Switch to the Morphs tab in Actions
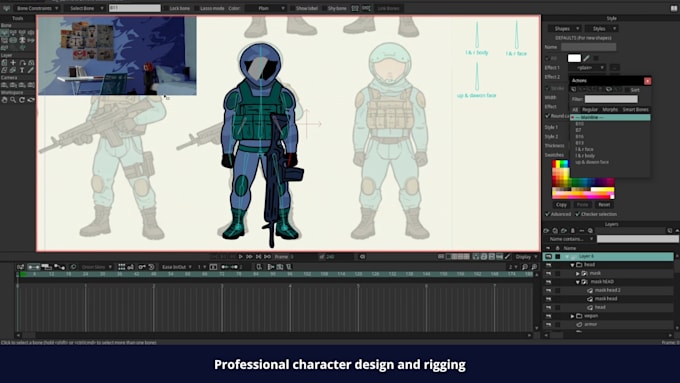Screen dimensions: 680x383 click(610, 110)
